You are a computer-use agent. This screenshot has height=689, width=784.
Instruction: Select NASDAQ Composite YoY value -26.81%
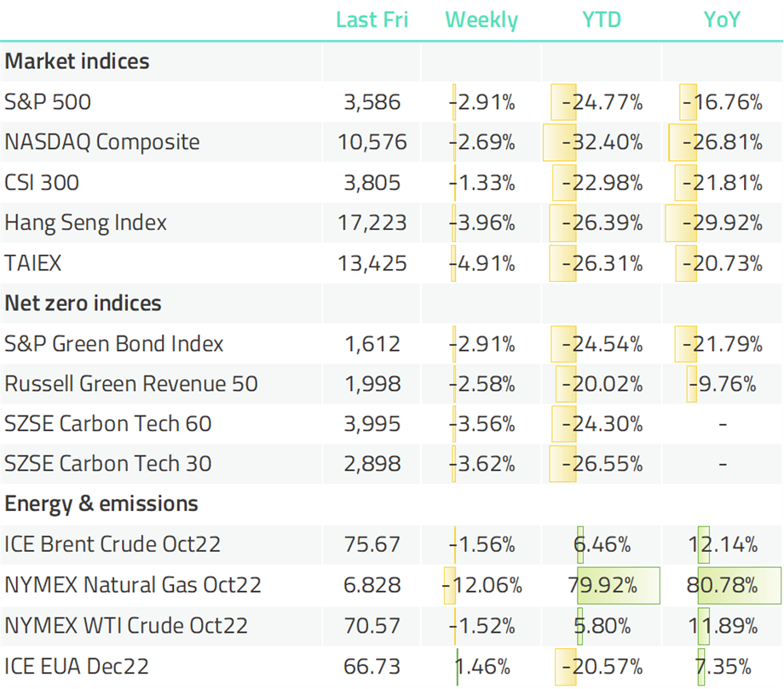click(x=723, y=142)
